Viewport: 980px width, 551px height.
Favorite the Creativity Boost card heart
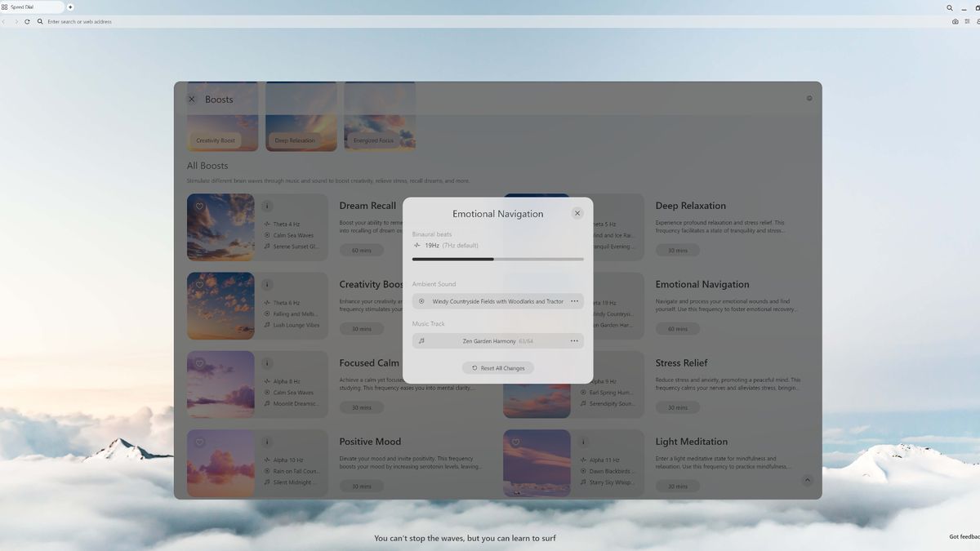coord(199,285)
